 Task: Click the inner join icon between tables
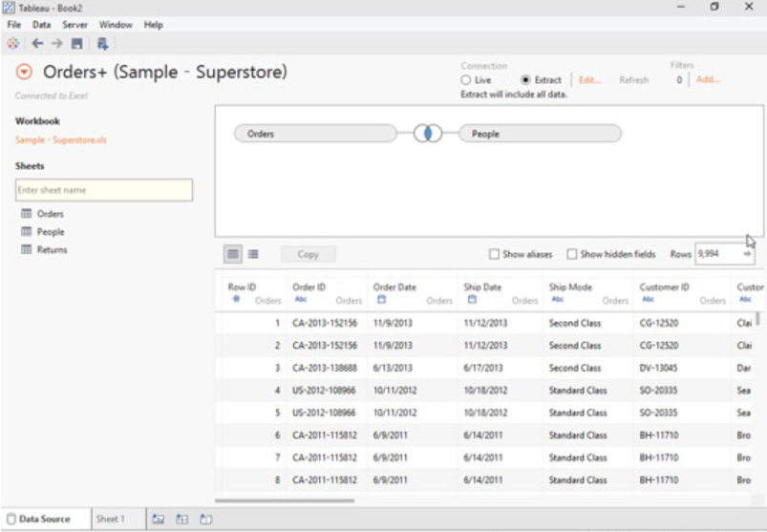(428, 133)
